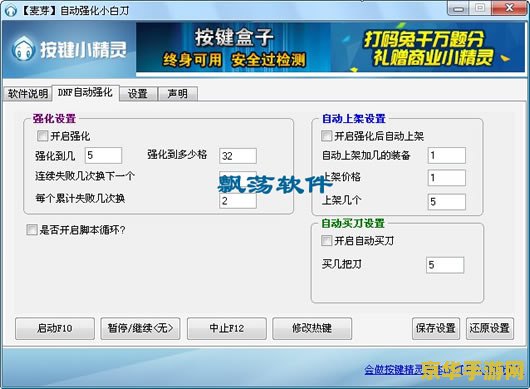Image resolution: width=530 pixels, height=389 pixels.
Task: Click the 上架几个 input field
Action: click(447, 202)
